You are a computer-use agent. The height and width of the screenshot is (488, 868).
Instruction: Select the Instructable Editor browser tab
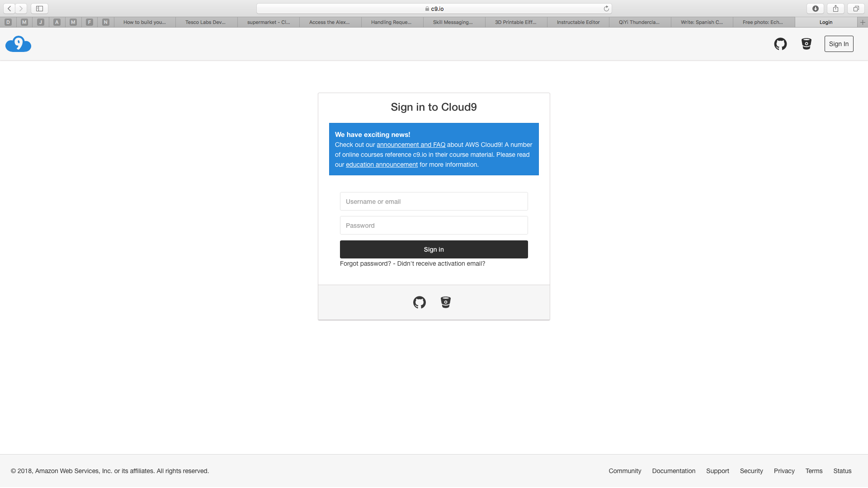[x=577, y=22]
